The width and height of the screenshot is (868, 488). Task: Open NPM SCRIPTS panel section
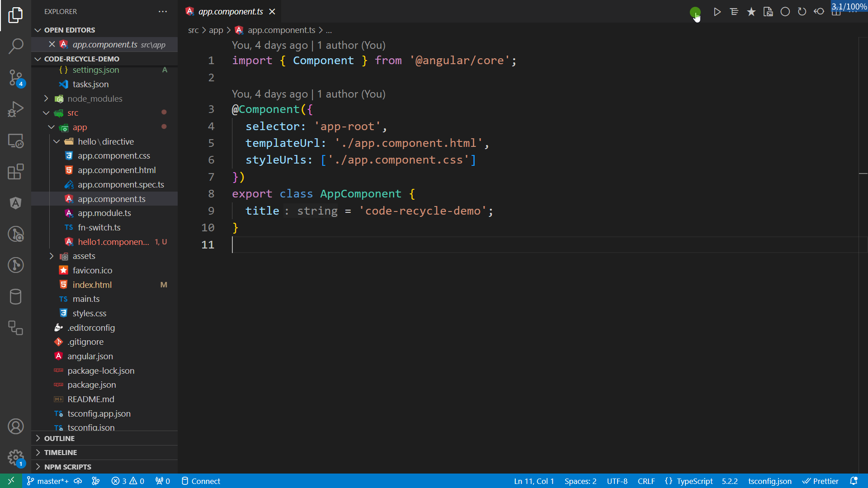(67, 467)
